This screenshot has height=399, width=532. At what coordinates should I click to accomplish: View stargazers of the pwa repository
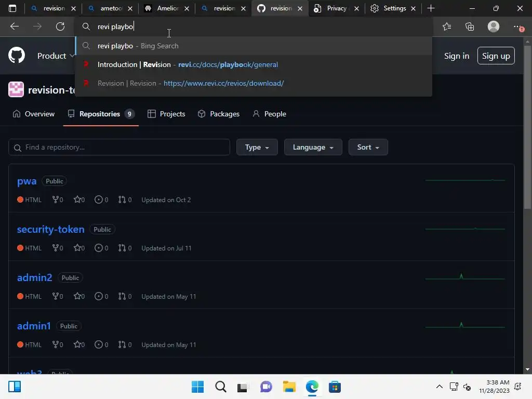pos(79,200)
